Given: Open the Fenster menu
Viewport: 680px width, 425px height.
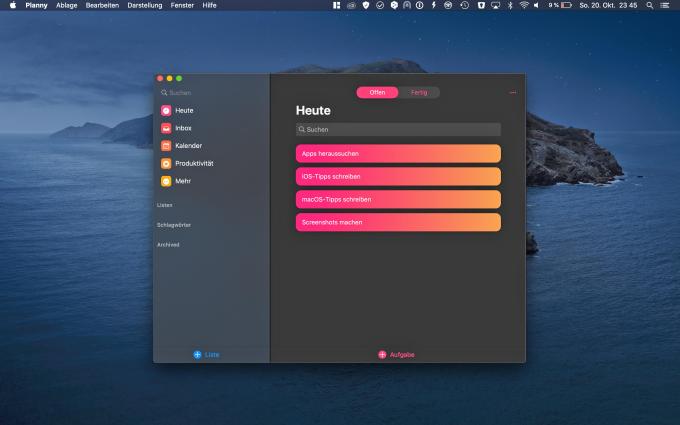Looking at the screenshot, I should 182,5.
